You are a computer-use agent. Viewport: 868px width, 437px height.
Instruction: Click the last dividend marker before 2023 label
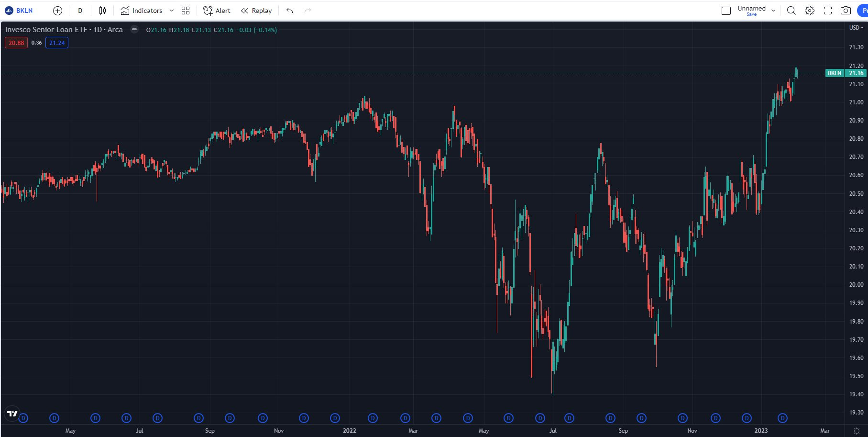tap(747, 418)
